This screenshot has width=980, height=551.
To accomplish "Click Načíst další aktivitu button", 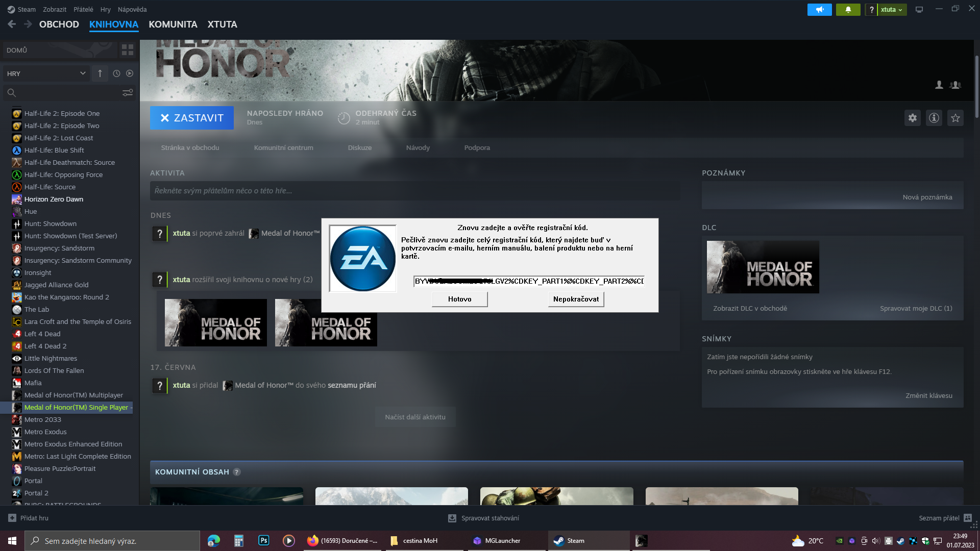I will pyautogui.click(x=415, y=417).
